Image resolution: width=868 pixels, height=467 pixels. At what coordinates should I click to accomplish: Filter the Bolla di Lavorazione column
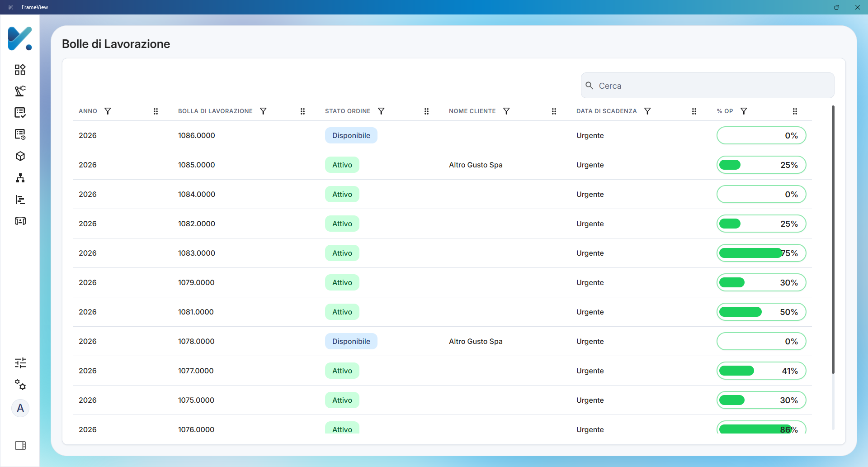263,111
